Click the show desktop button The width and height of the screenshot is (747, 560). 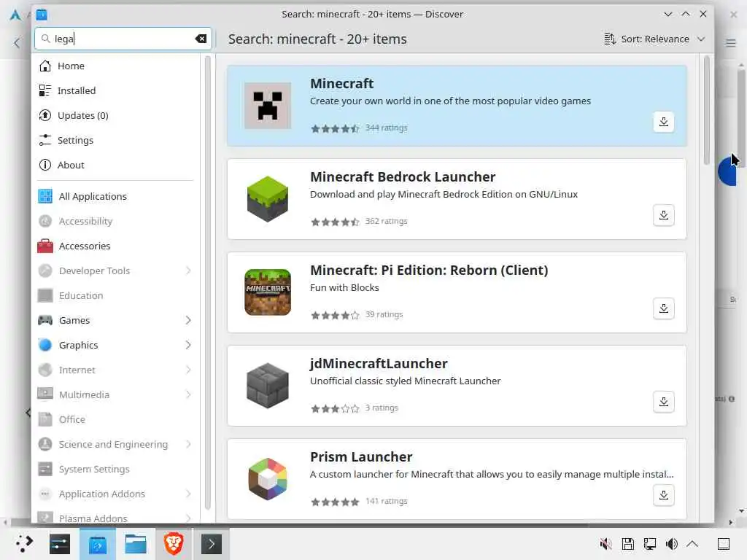(x=724, y=544)
